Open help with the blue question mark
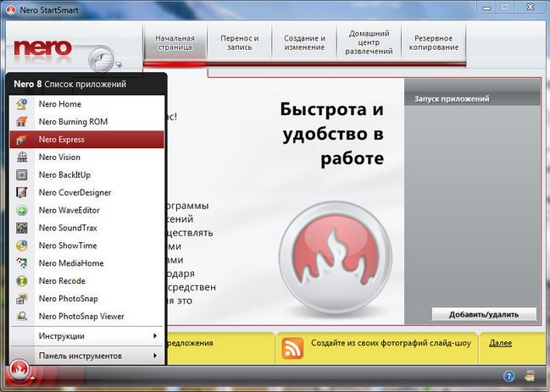 [508, 377]
